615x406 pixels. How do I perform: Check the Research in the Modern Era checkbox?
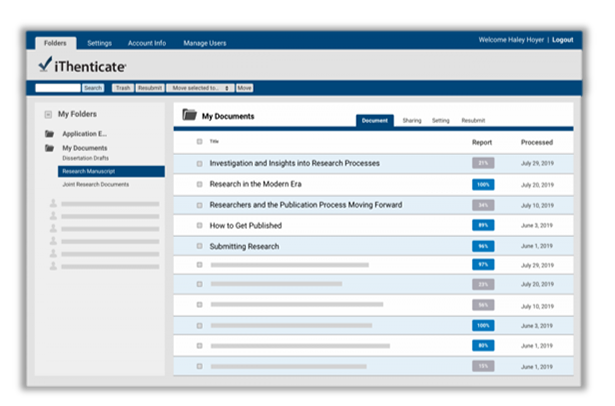point(200,184)
